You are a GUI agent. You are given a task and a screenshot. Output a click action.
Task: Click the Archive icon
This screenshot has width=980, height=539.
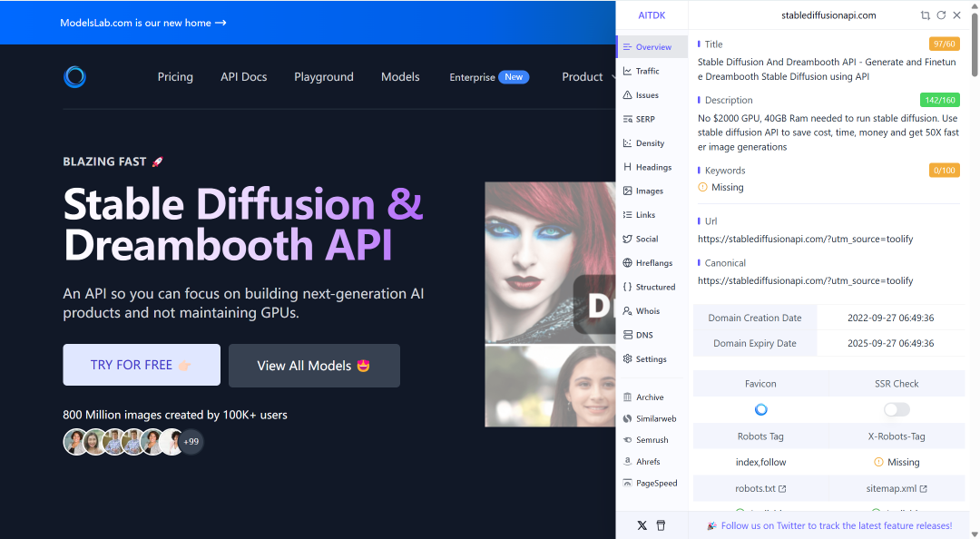628,397
